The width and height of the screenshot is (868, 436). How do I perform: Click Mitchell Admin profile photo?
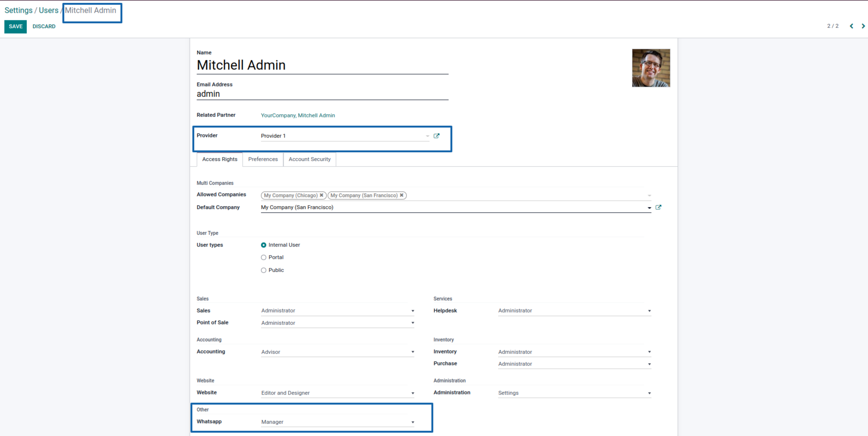pyautogui.click(x=650, y=68)
